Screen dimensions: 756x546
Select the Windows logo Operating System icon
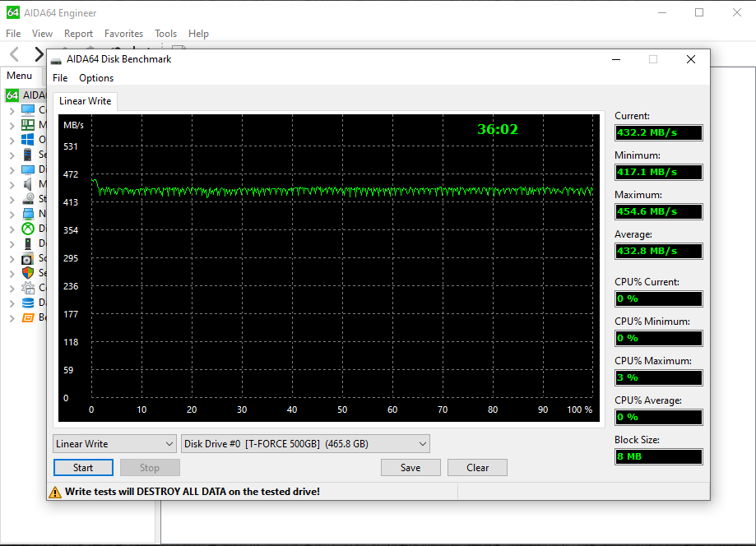28,140
